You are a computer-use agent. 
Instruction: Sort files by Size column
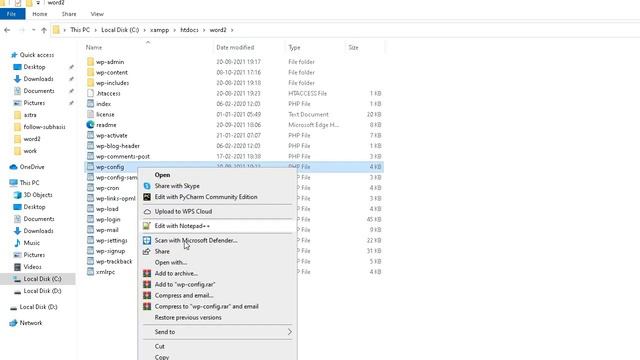click(353, 47)
